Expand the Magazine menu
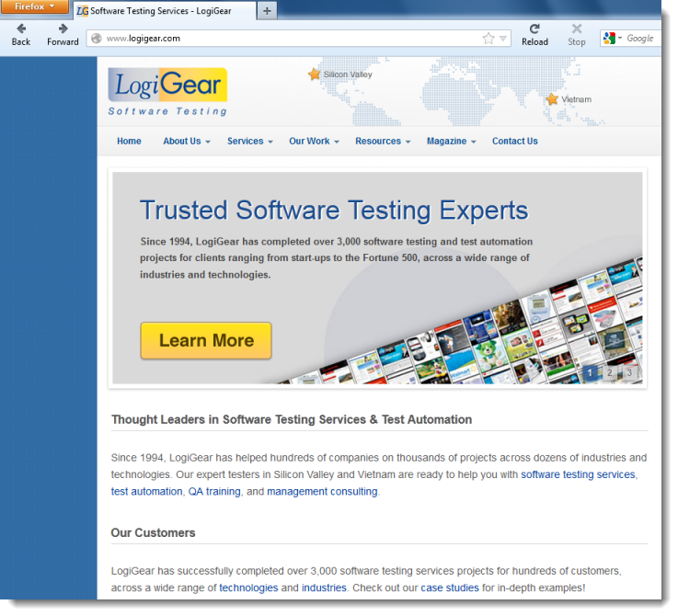 [x=451, y=141]
